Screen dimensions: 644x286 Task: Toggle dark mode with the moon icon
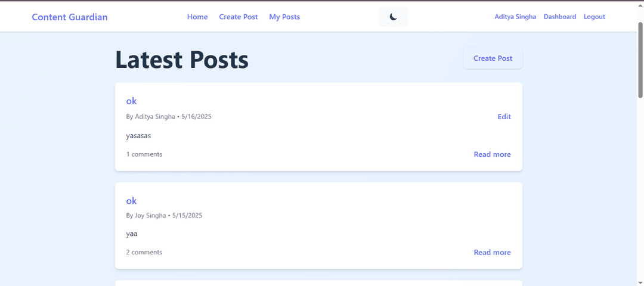pyautogui.click(x=394, y=17)
